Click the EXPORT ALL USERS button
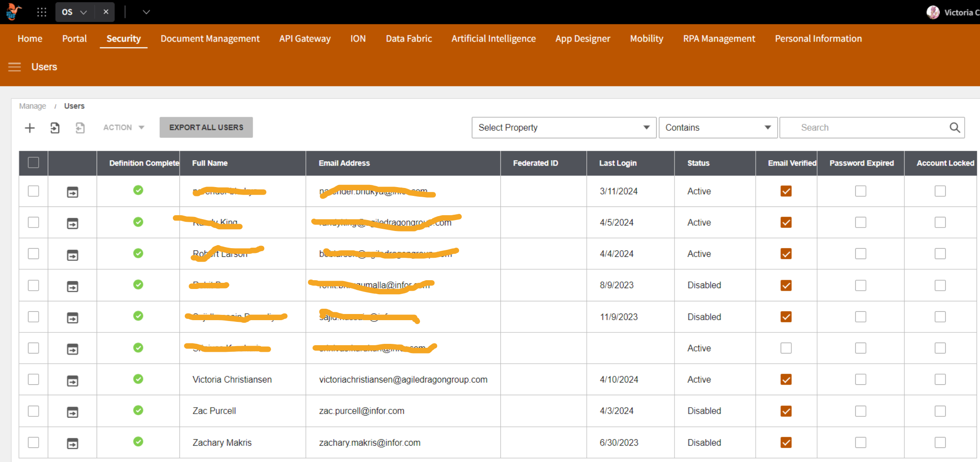Viewport: 980px width, 462px height. click(x=206, y=127)
